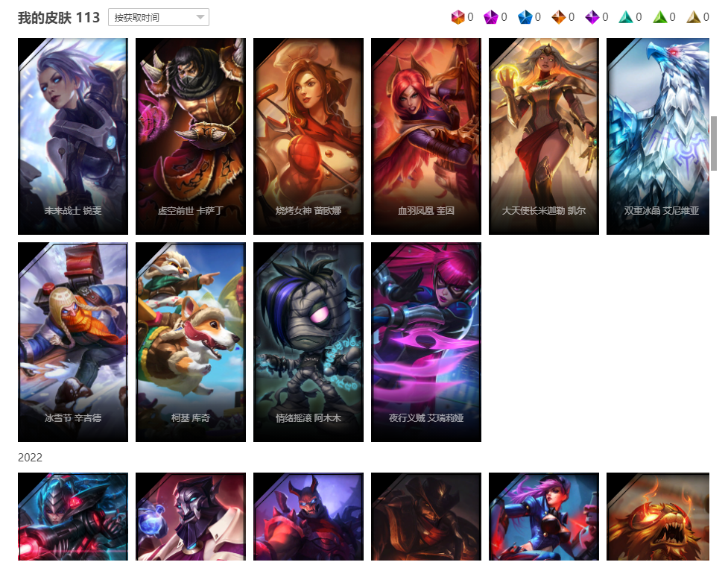The width and height of the screenshot is (728, 568).
Task: Open the 烧烤女神 蕾欧娜 skin
Action: (308, 136)
